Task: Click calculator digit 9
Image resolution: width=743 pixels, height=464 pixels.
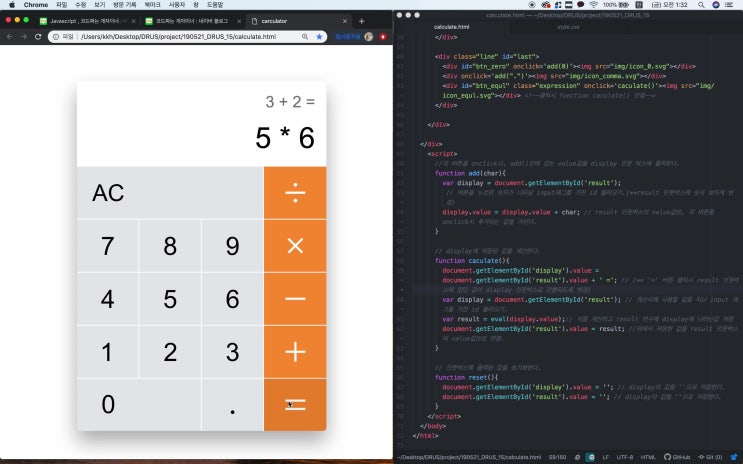Action: [x=232, y=246]
